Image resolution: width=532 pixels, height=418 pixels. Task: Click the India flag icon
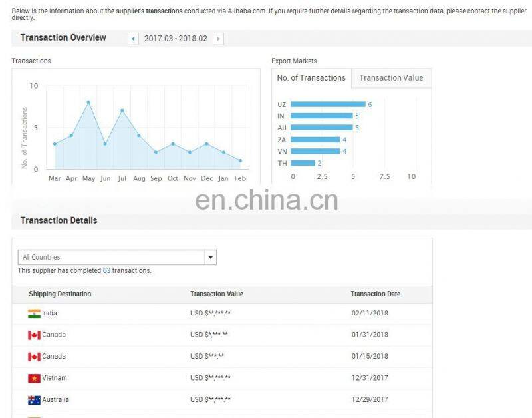[34, 313]
